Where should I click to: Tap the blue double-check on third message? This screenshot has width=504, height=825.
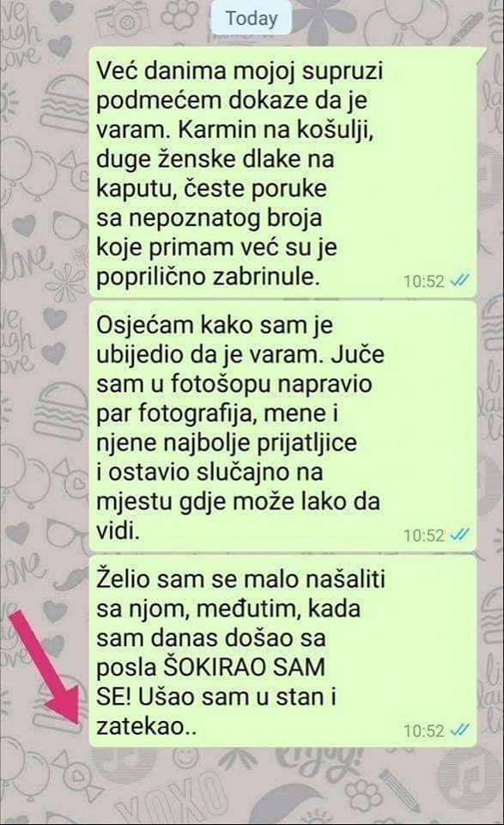click(460, 730)
